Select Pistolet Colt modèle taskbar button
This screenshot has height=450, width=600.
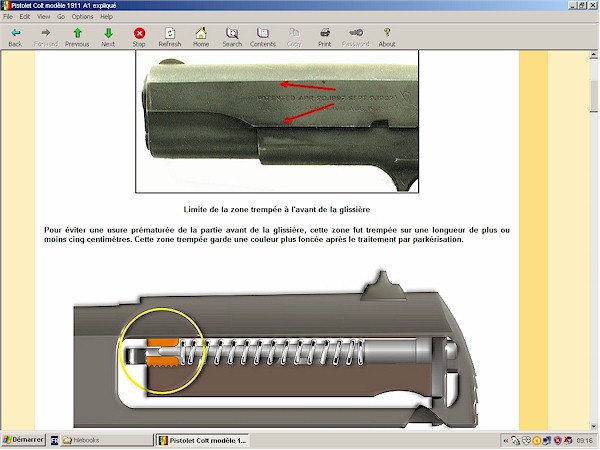tap(202, 440)
